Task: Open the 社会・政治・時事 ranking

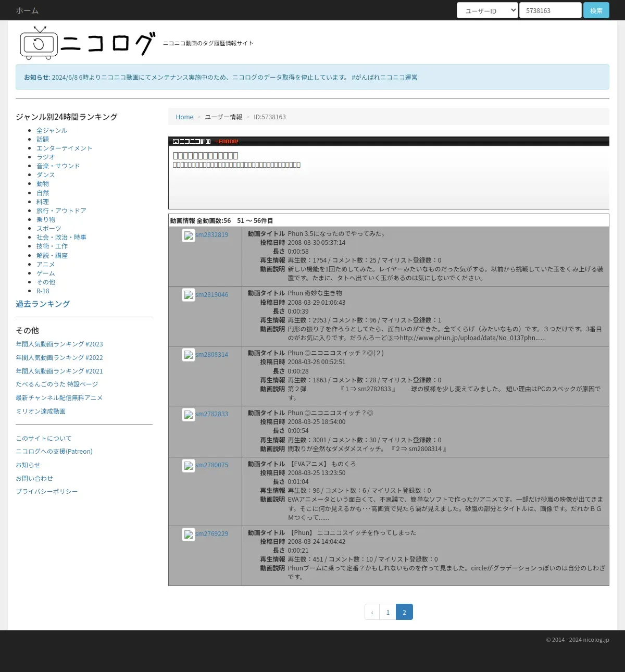Action: click(x=61, y=237)
